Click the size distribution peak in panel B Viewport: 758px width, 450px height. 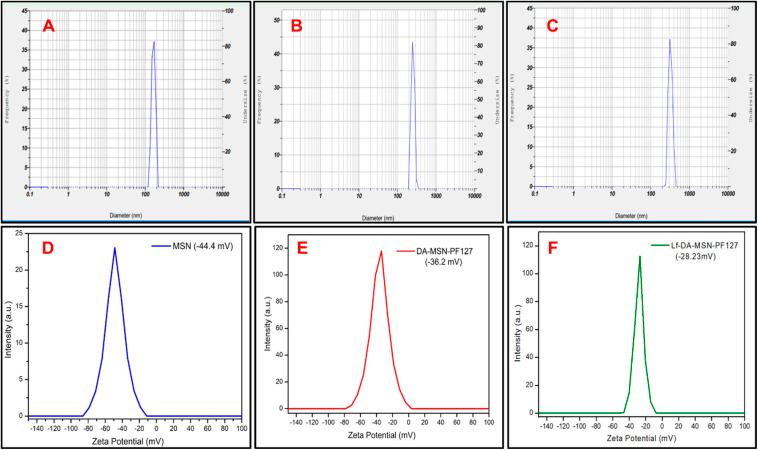411,43
